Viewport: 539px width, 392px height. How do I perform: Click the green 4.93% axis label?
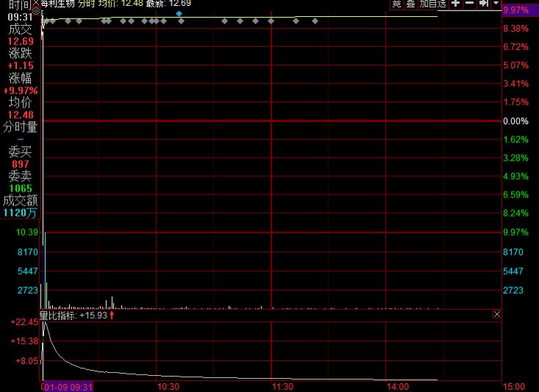click(516, 176)
